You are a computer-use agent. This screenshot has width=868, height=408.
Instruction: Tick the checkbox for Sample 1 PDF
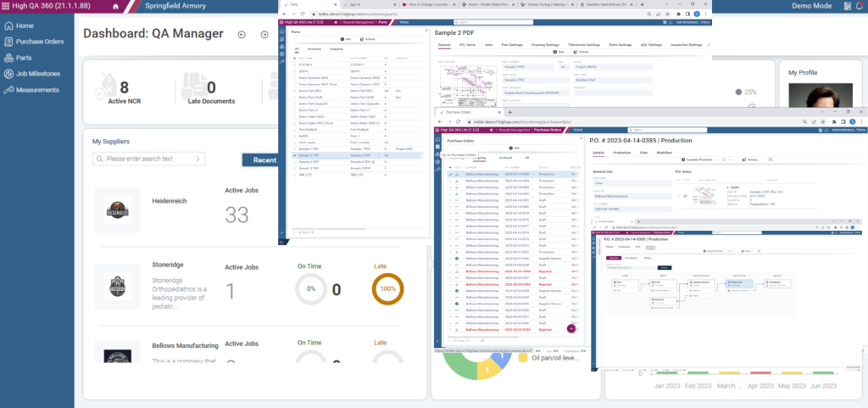point(295,149)
